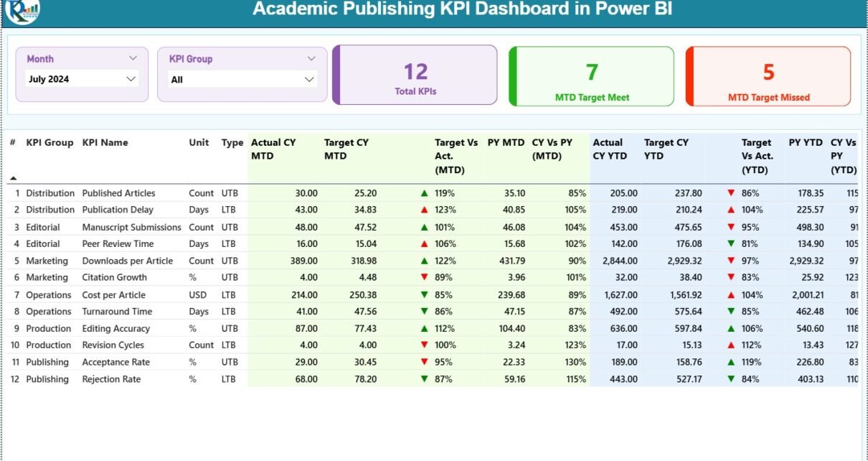The width and height of the screenshot is (868, 461).
Task: Click the green down arrow for Rejection Rate MTD
Action: 425,379
